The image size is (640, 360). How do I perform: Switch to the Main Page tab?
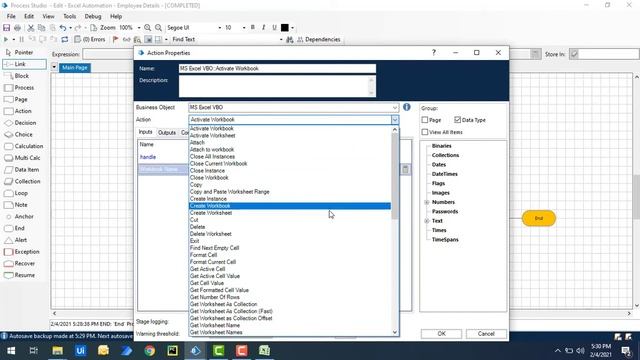75,68
